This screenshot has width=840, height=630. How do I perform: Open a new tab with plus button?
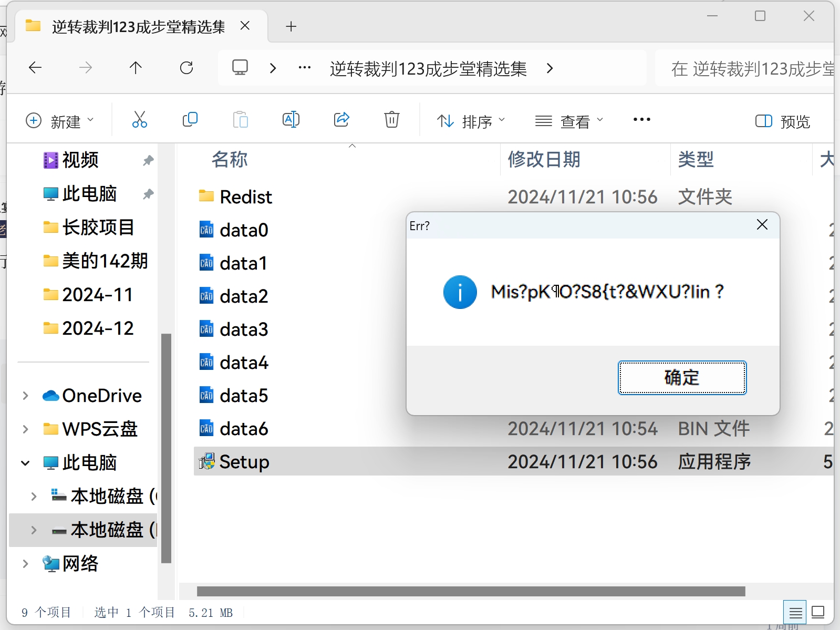(x=291, y=26)
